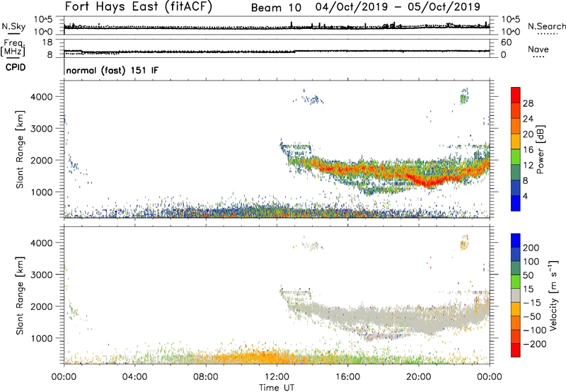
Task: Click the '1000' tick of the velocity panel
Action: pos(42,338)
